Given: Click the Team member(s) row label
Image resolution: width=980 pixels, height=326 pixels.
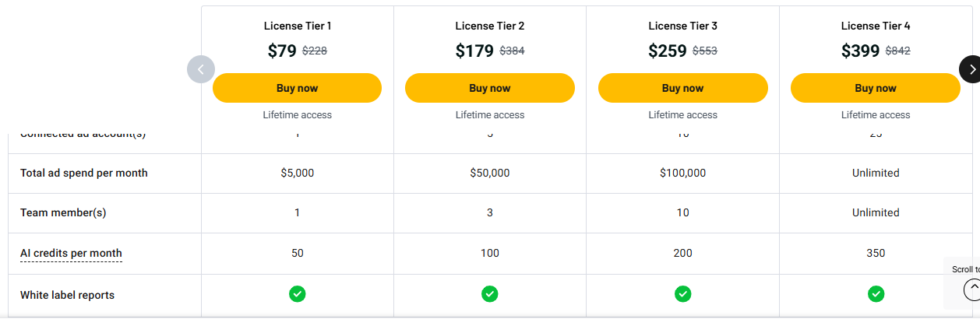Looking at the screenshot, I should coord(63,212).
